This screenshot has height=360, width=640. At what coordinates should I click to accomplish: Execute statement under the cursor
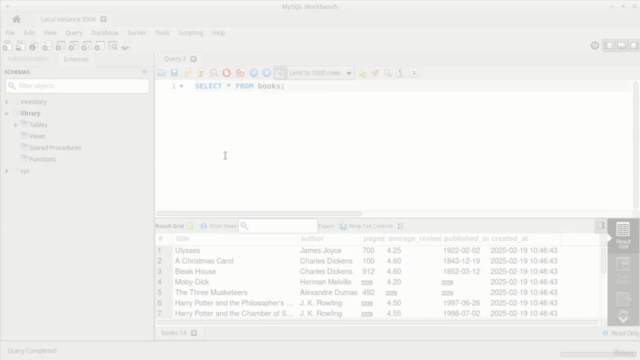(200, 73)
